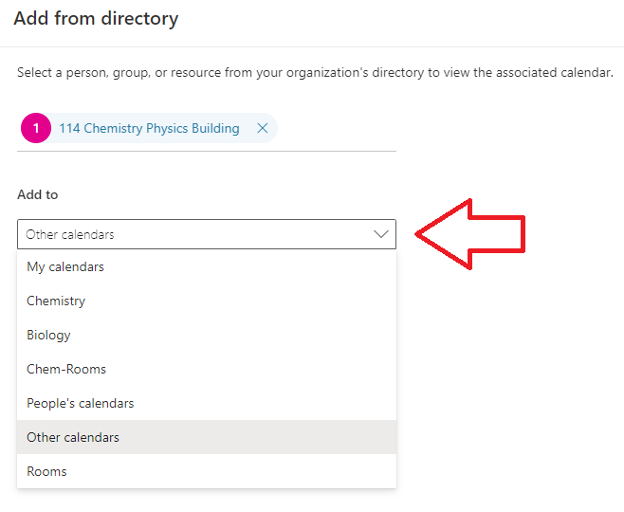The width and height of the screenshot is (624, 512).
Task: Remove the 114 Chemistry Physics Building chip
Action: (262, 128)
